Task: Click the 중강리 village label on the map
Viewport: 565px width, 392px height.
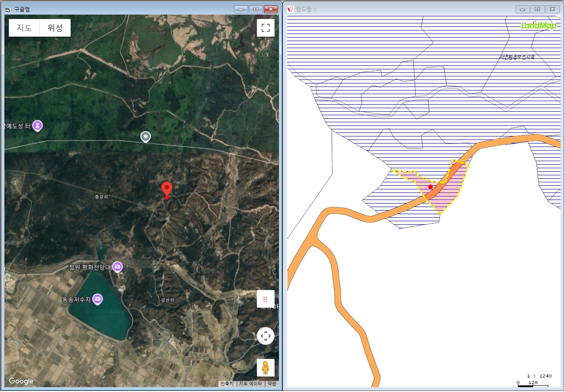Action: [x=101, y=197]
